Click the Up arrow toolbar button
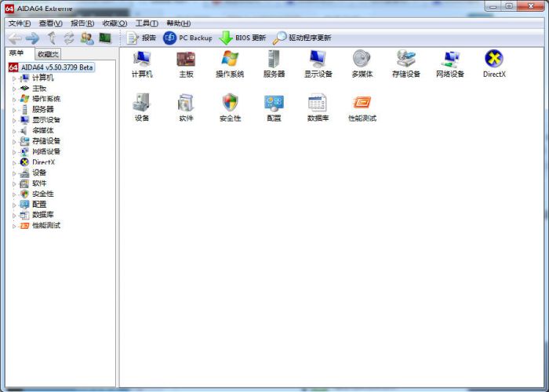Screen dimensions: 549x392 [x=52, y=38]
